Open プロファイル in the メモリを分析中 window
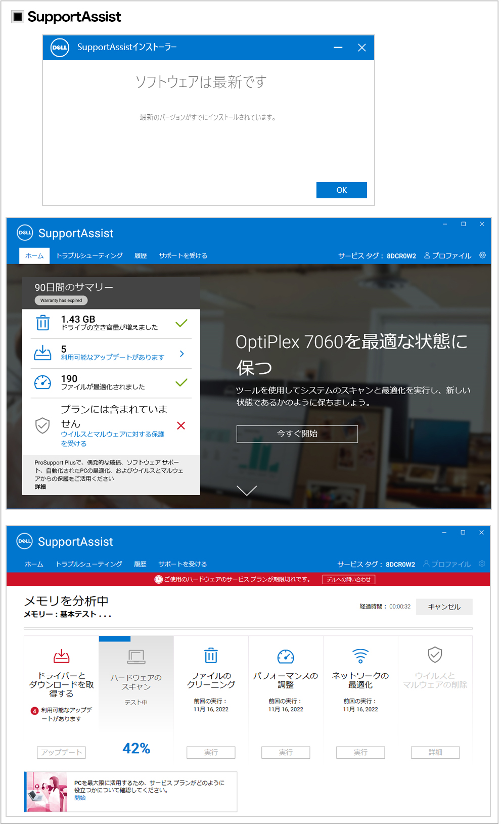Screen dimensions: 504x825 (447, 565)
